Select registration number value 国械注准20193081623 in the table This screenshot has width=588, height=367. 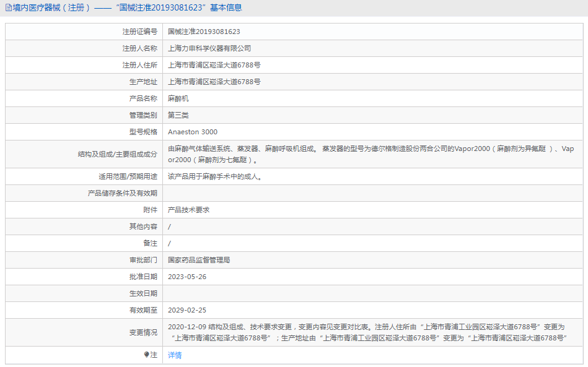(x=204, y=32)
